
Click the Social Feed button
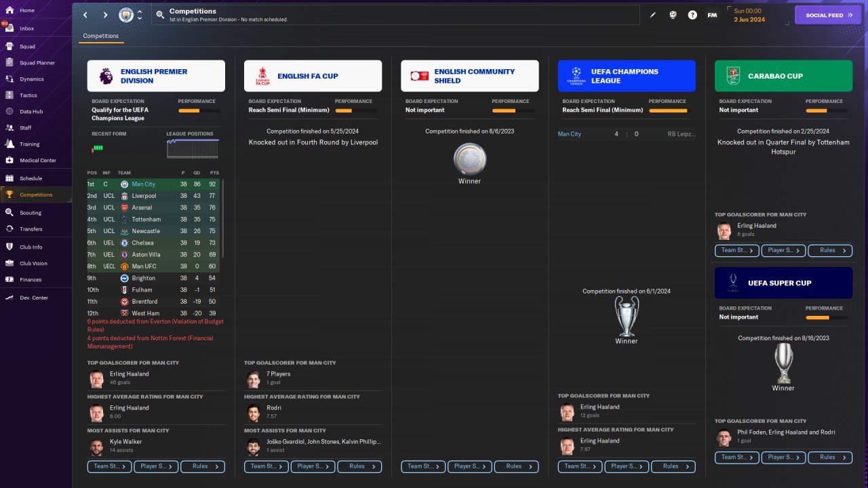coord(828,15)
